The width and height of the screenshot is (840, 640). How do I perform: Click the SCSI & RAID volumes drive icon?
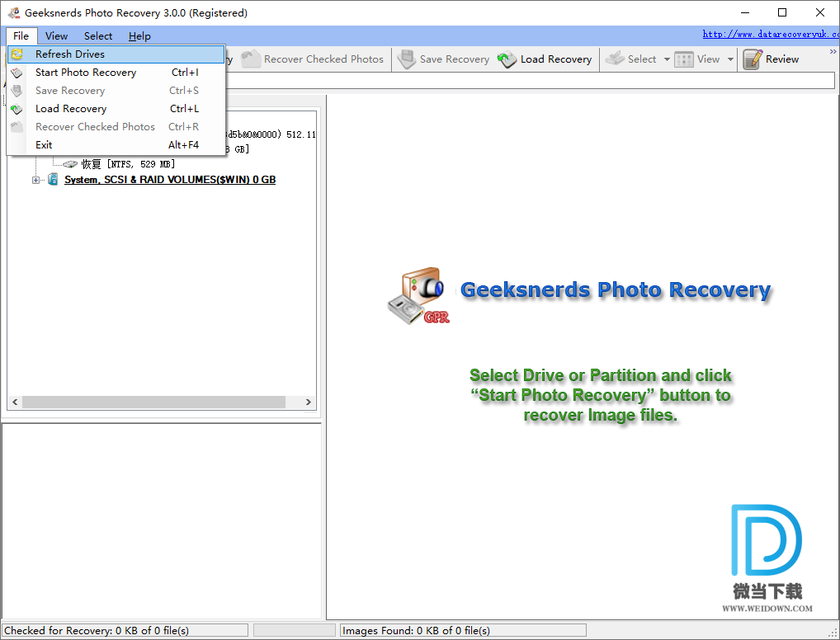tap(53, 179)
